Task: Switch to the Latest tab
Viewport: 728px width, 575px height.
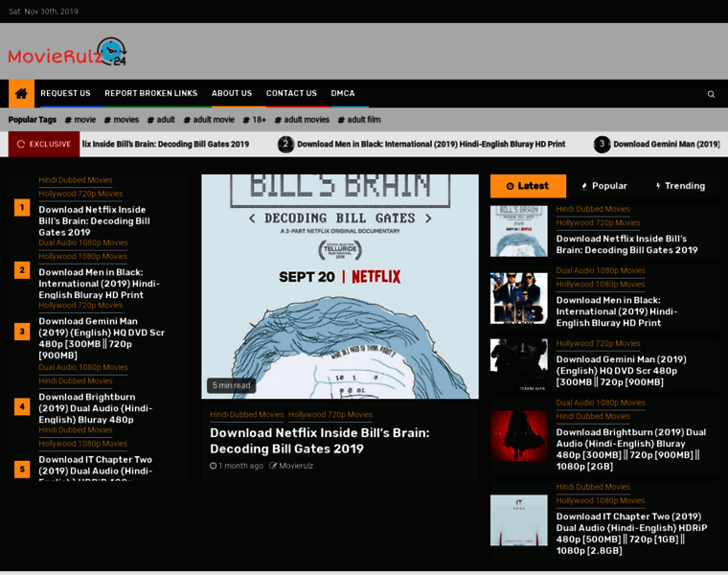Action: [x=528, y=186]
